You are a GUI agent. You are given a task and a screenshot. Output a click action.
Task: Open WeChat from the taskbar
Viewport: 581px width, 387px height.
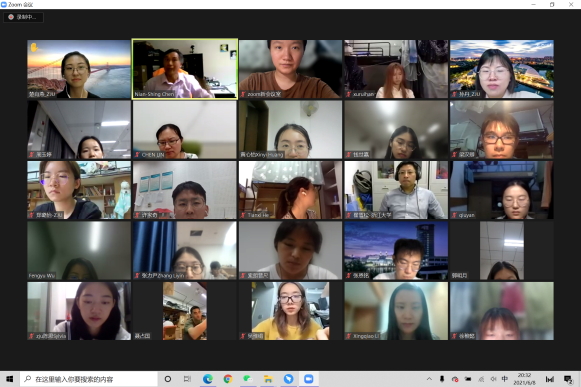click(x=248, y=379)
